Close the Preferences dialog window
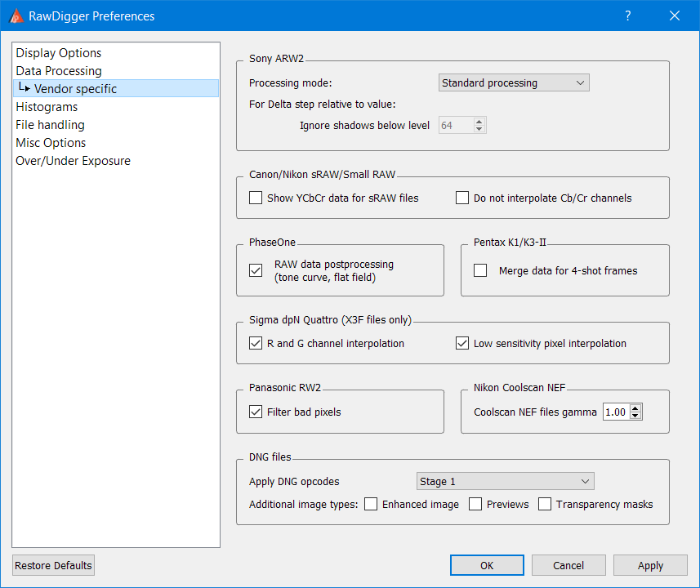This screenshot has width=700, height=588. click(675, 16)
